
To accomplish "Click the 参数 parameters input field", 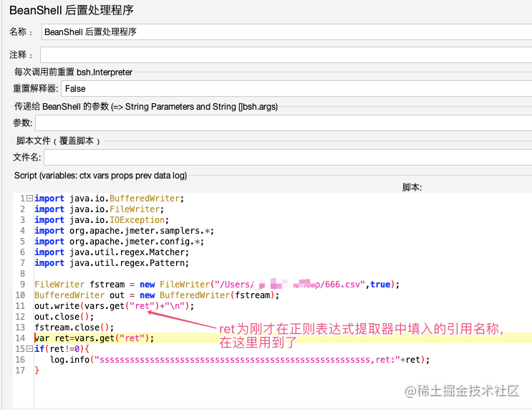I will [284, 123].
